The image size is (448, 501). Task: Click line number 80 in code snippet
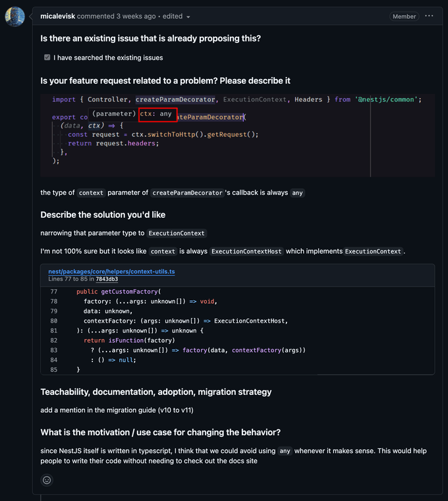coord(54,321)
